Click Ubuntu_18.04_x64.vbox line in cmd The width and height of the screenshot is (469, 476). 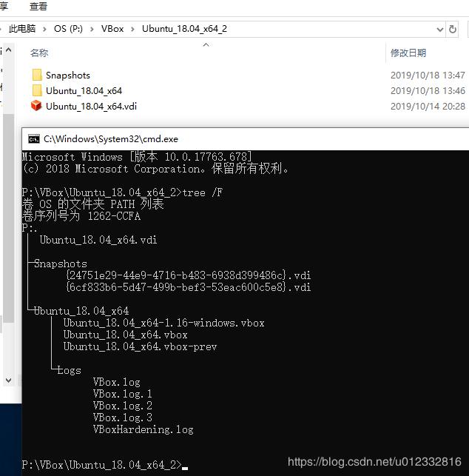click(125, 335)
